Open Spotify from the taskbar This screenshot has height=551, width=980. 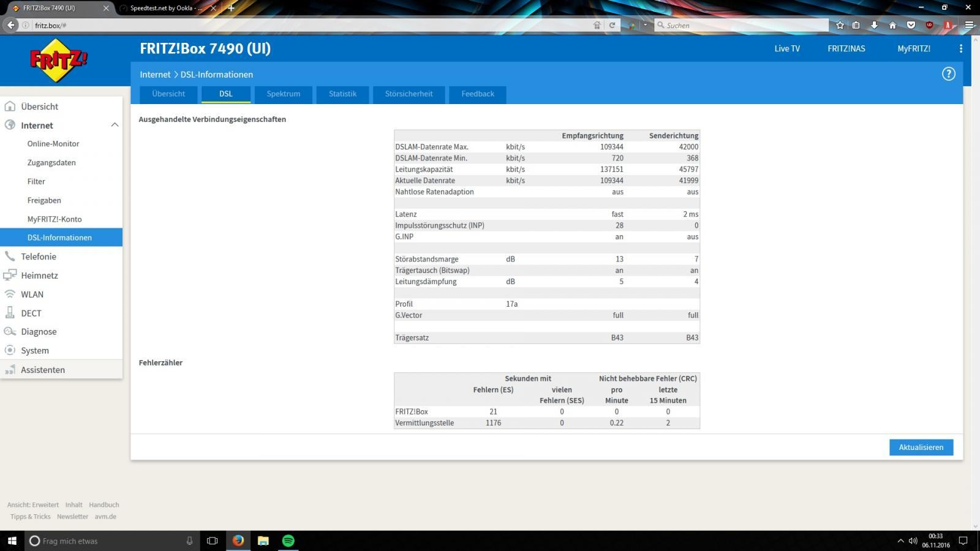pyautogui.click(x=288, y=541)
